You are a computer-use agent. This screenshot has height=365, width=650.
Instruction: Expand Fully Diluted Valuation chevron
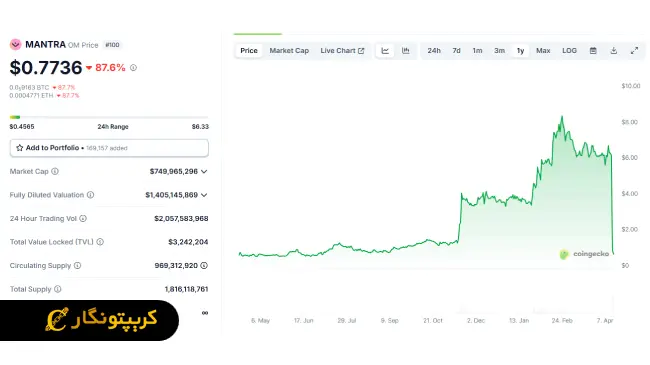click(204, 195)
